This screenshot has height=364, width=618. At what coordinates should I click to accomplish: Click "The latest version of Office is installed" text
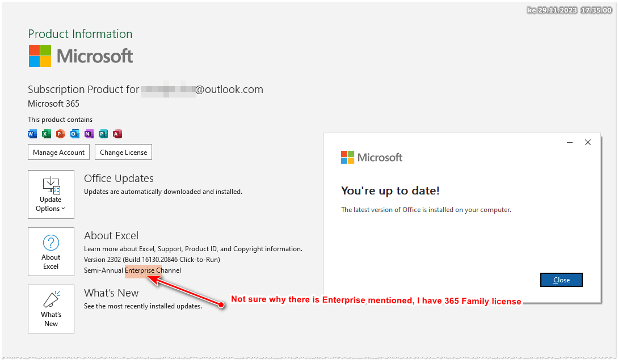click(426, 210)
